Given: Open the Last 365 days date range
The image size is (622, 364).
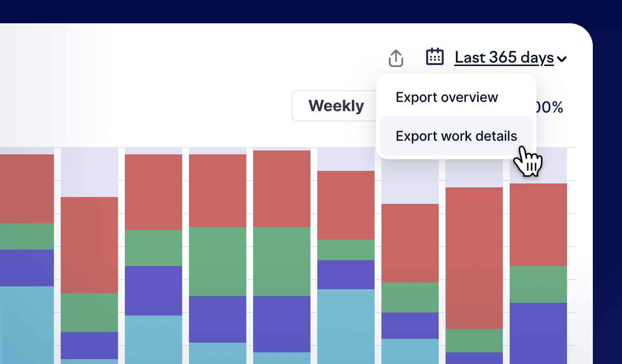Looking at the screenshot, I should coord(504,58).
